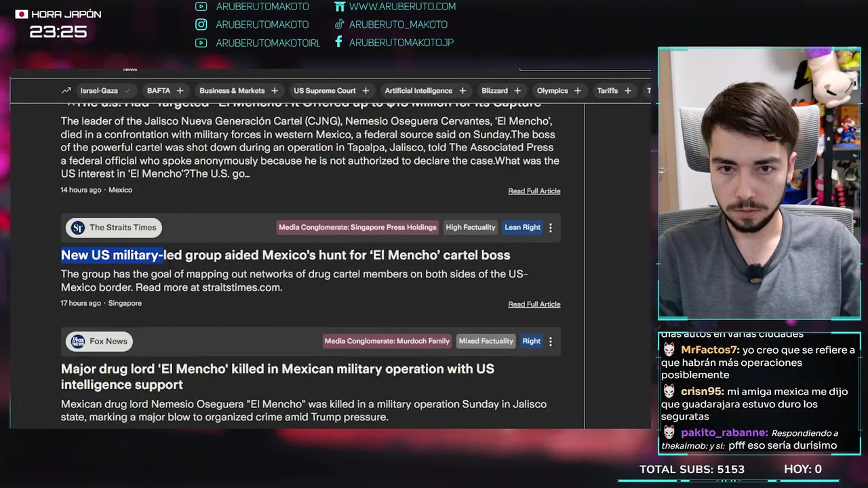868x488 pixels.
Task: Click the trending arrow icon before Israel-Gaza
Action: 66,91
